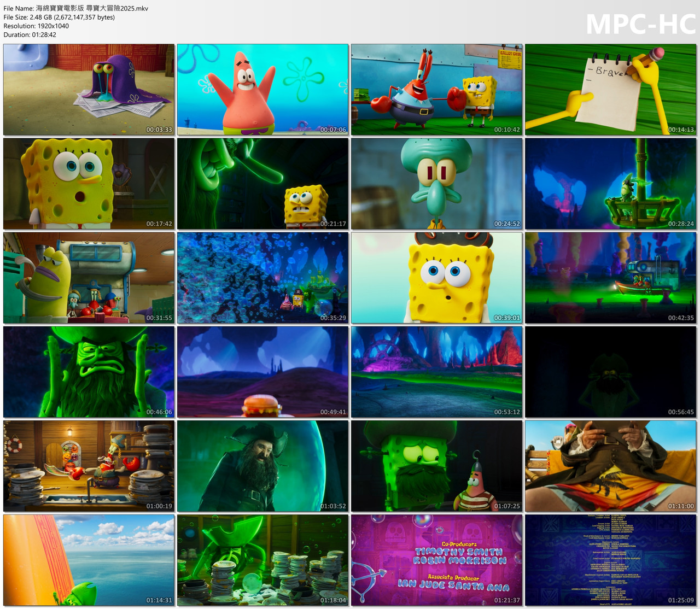This screenshot has height=609, width=700.
Task: Click the thumbnail at timestamp 00:03:33
Action: 89,90
